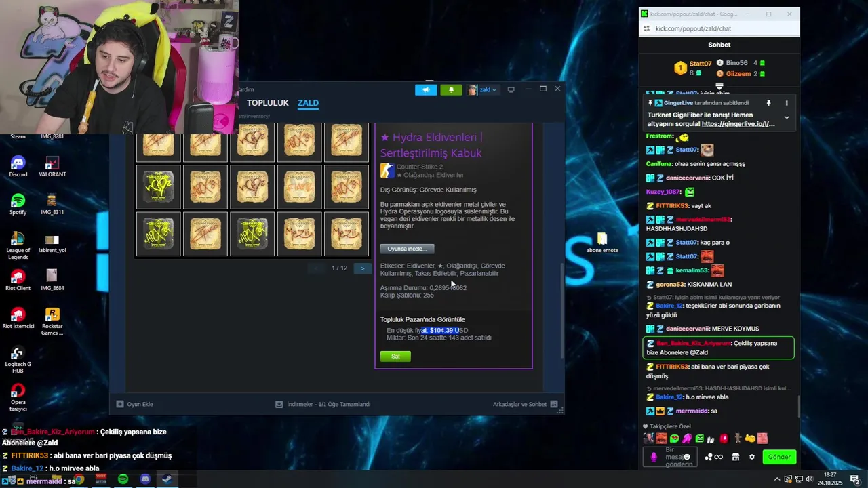Viewport: 868px width, 488px height.
Task: Open the abone emote desktop file
Action: tap(602, 243)
